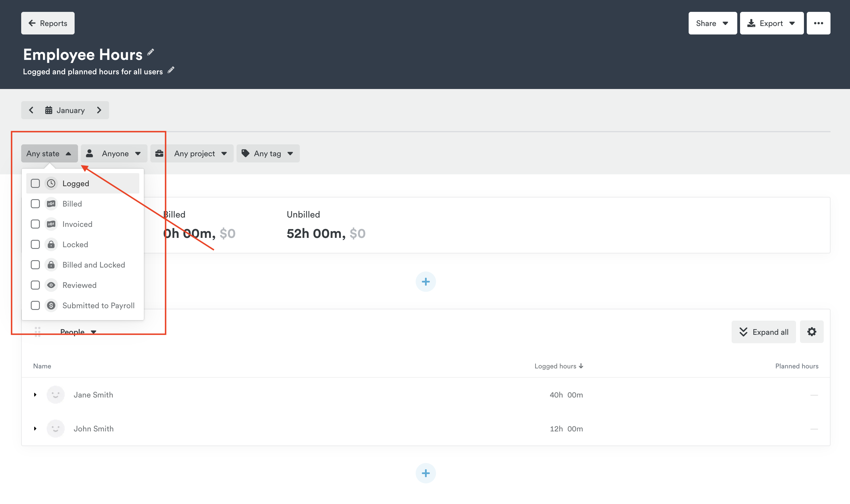Collapse the Any state dropdown
This screenshot has height=504, width=850.
pos(49,153)
